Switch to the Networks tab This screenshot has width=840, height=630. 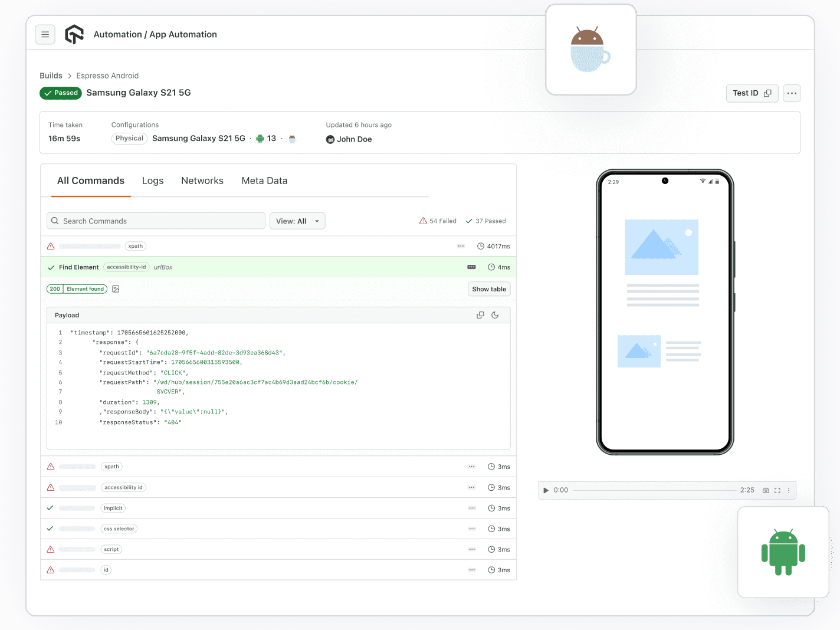click(x=202, y=181)
